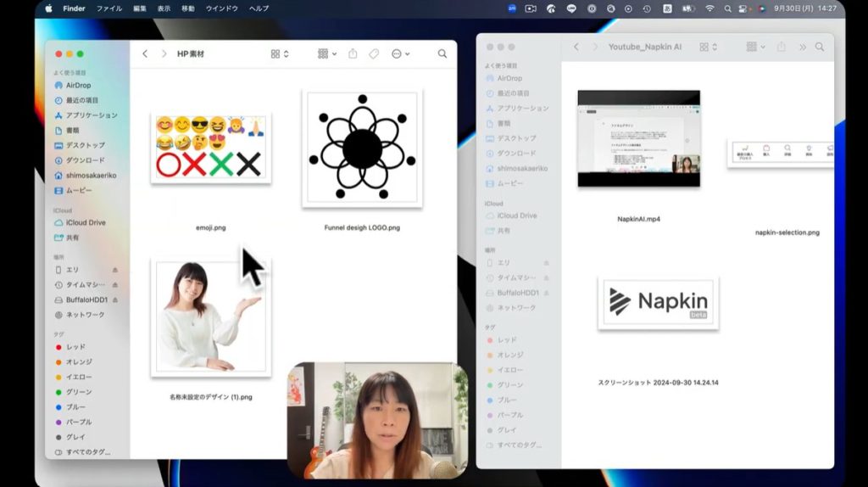The height and width of the screenshot is (487, 868).
Task: Open Wi-Fi status icon in menu bar
Action: pos(709,8)
